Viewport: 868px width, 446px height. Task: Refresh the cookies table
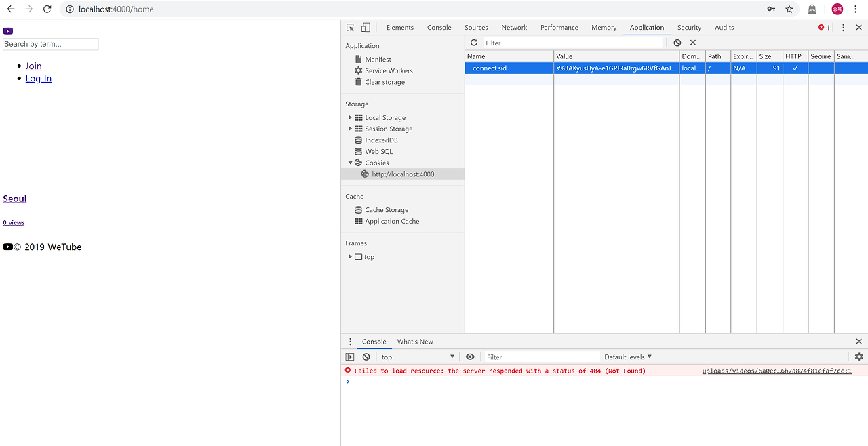click(474, 43)
